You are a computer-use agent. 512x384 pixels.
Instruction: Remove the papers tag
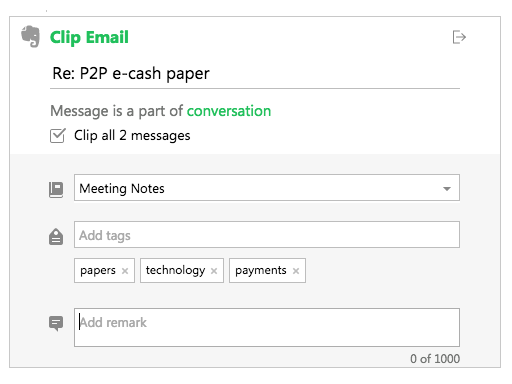tap(125, 271)
